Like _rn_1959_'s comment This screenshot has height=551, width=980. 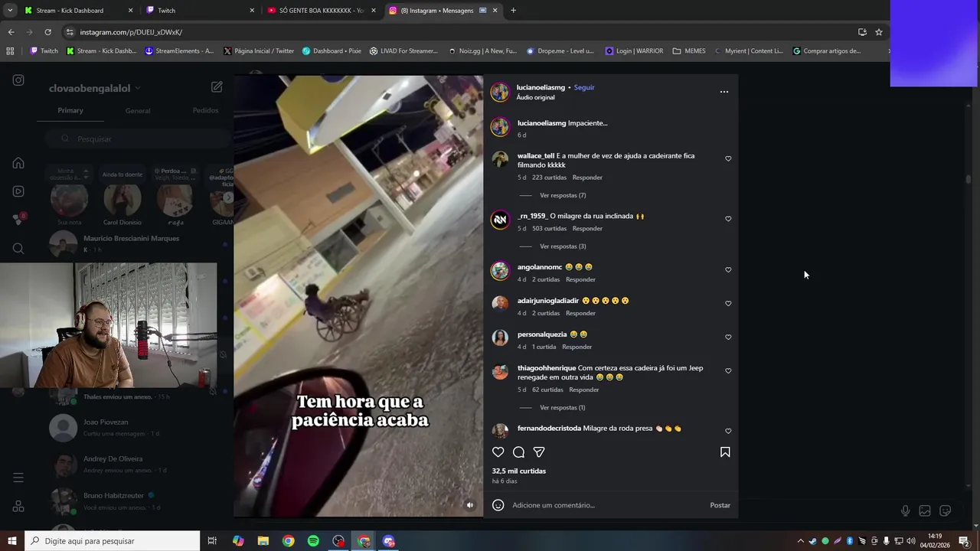point(728,219)
